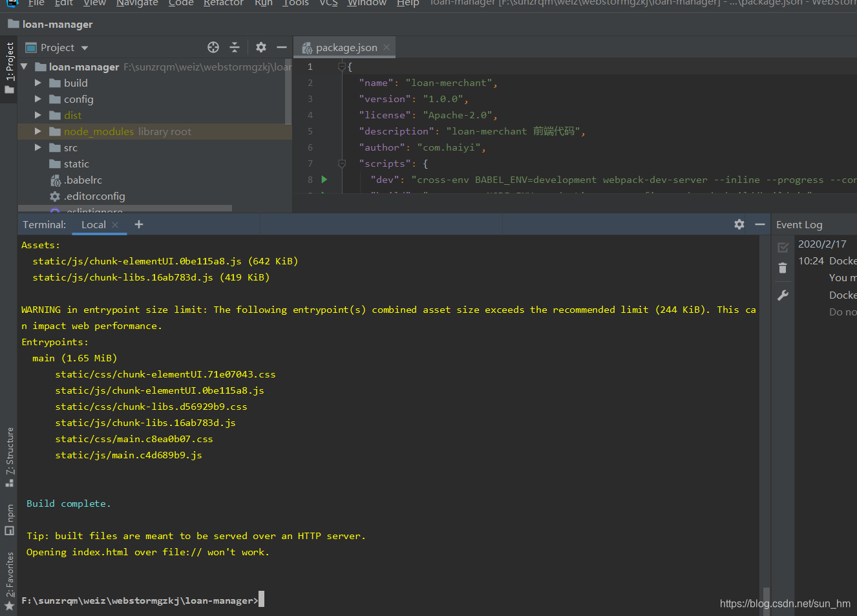Select the .editorconfig file
This screenshot has width=857, height=616.
(x=94, y=196)
